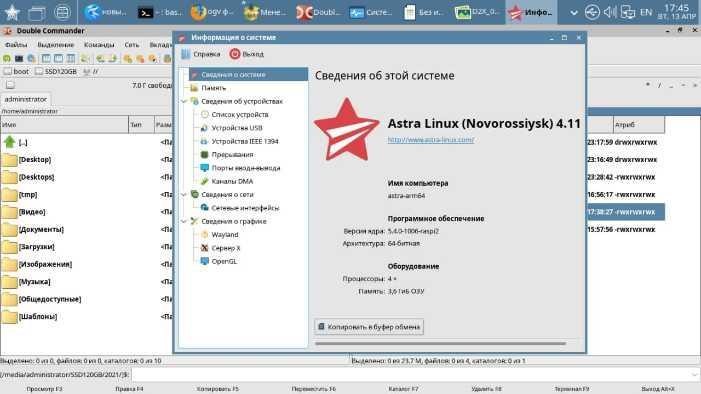Select the [Изображения] folder row
This screenshot has width=701, height=394.
tap(86, 264)
